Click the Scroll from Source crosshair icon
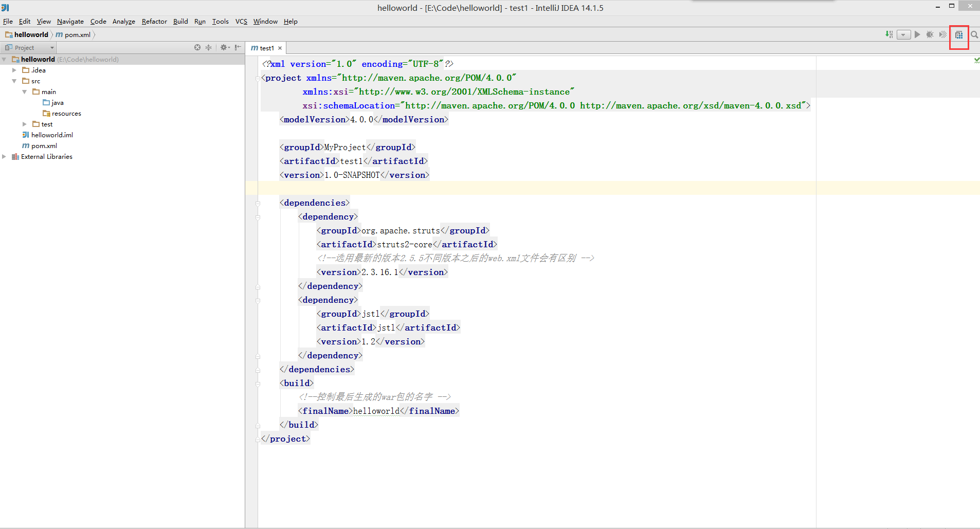The width and height of the screenshot is (980, 529). click(x=197, y=47)
